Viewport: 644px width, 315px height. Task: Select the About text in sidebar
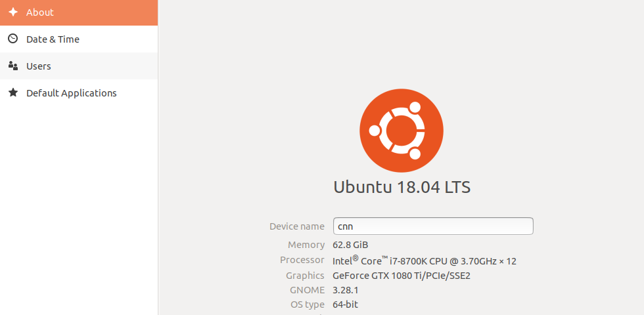coord(40,12)
